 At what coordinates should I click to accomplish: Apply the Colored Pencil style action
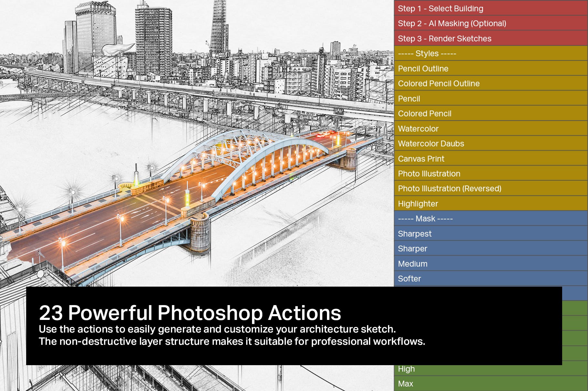click(485, 113)
